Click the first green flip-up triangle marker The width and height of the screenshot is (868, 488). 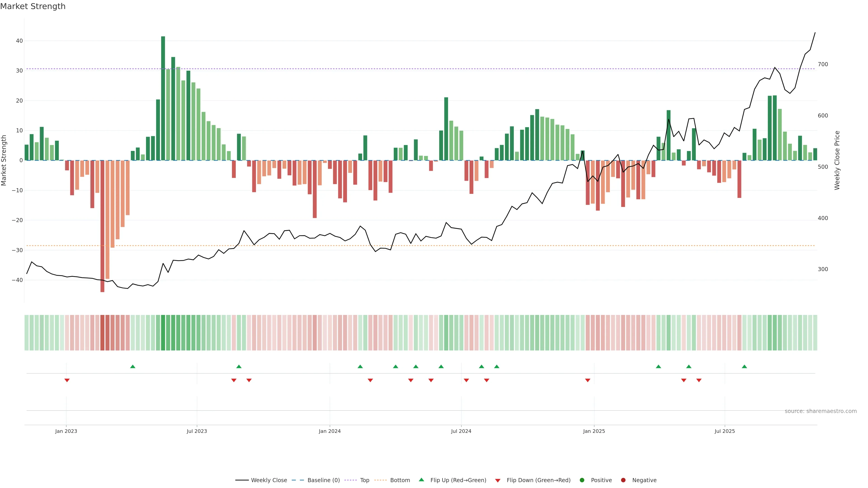(133, 366)
